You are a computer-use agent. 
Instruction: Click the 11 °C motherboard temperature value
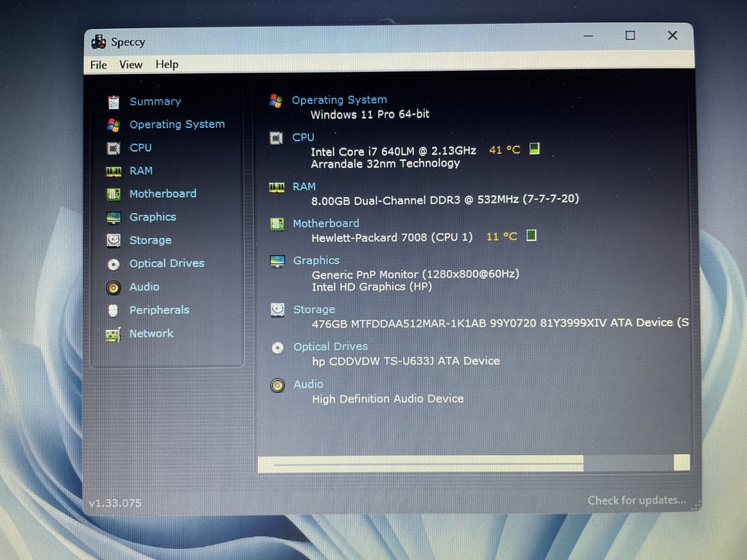[502, 237]
